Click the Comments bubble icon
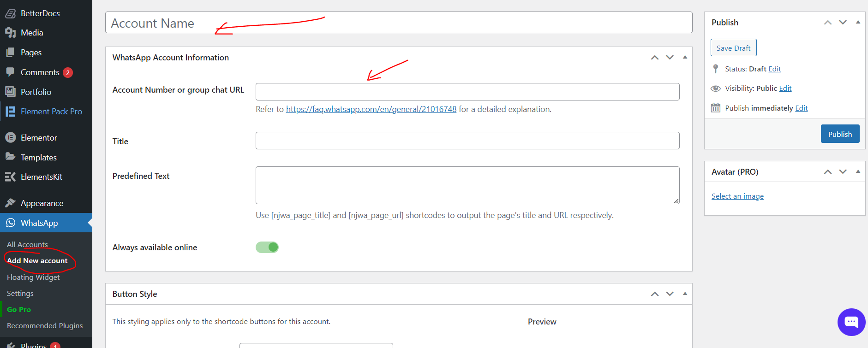868x348 pixels. click(10, 72)
